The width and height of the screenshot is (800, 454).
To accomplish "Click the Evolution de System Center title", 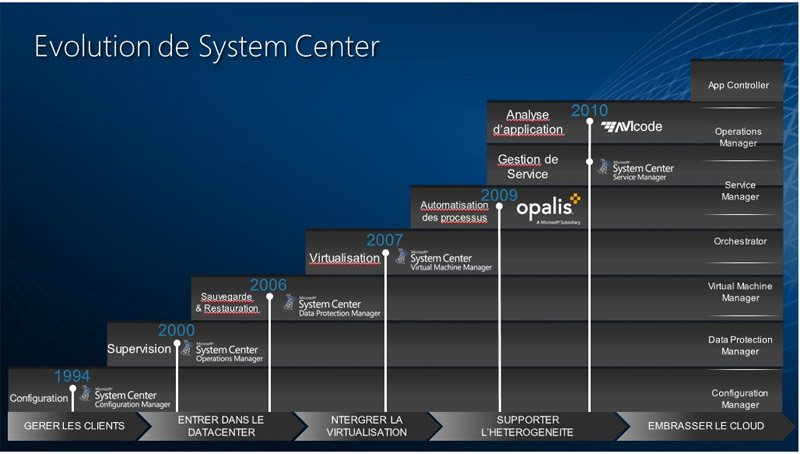I will coord(207,46).
